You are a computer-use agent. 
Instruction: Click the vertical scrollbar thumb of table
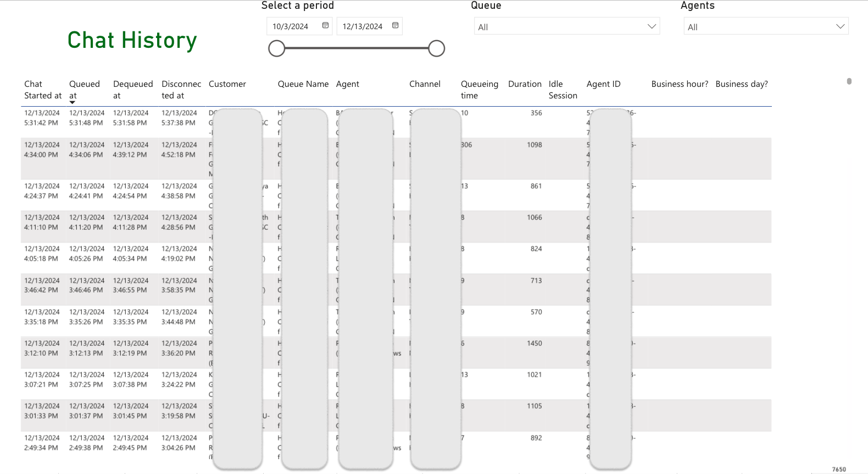(849, 81)
